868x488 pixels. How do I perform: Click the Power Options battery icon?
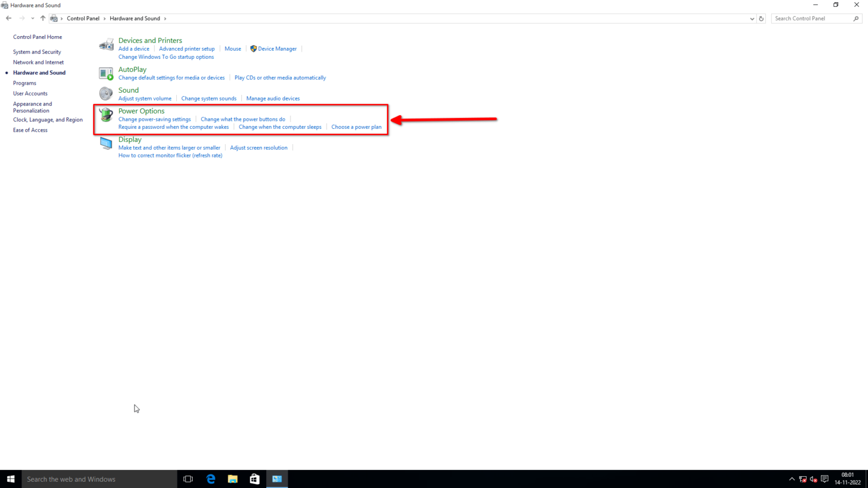point(106,115)
